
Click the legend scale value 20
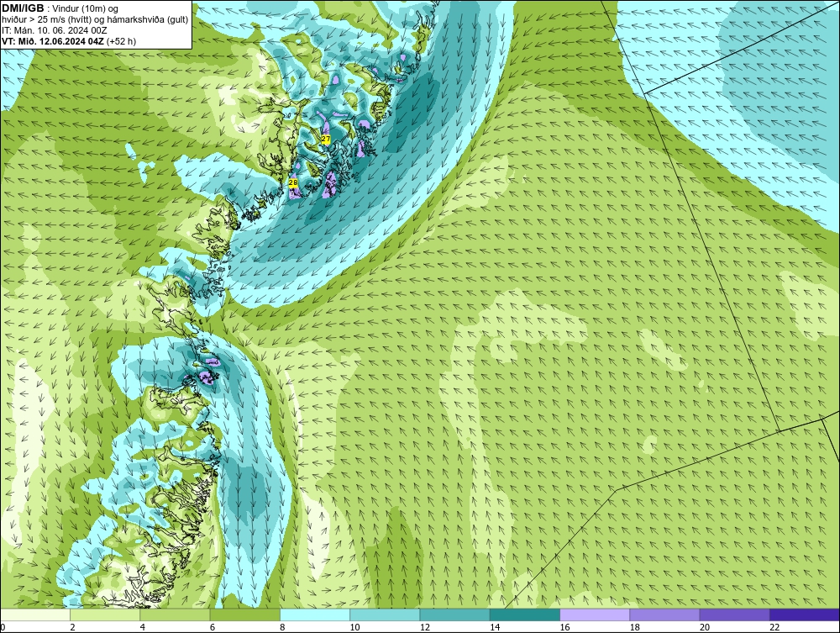click(705, 627)
